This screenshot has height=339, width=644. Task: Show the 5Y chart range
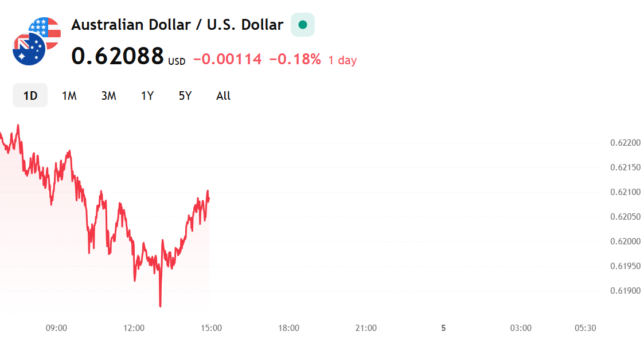click(185, 96)
